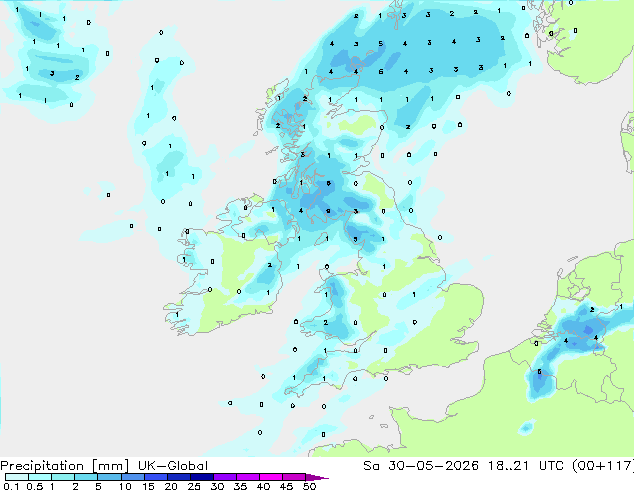This screenshot has height=490, width=634.
Task: Click the legend arrow tip beyond 50
Action: pos(317,478)
